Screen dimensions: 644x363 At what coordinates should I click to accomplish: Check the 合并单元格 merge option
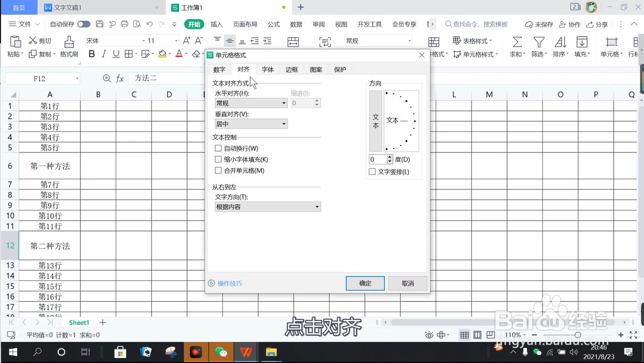tap(218, 170)
